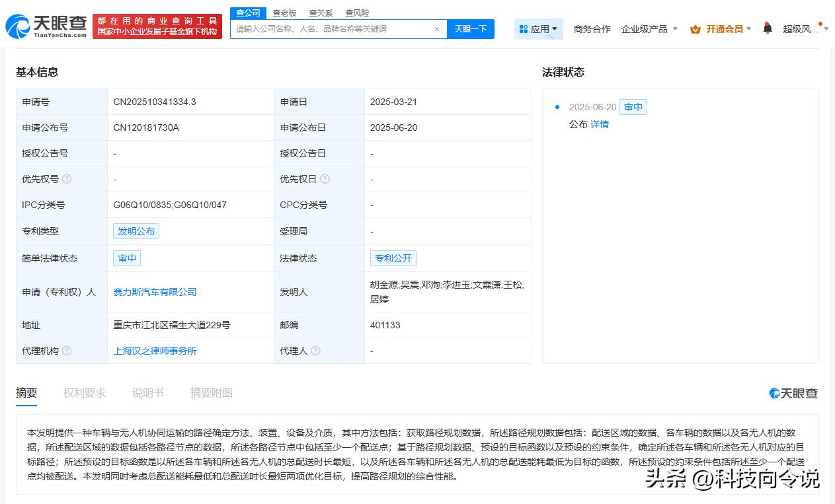Expand the 开通会员 dropdown arrow

pyautogui.click(x=749, y=29)
